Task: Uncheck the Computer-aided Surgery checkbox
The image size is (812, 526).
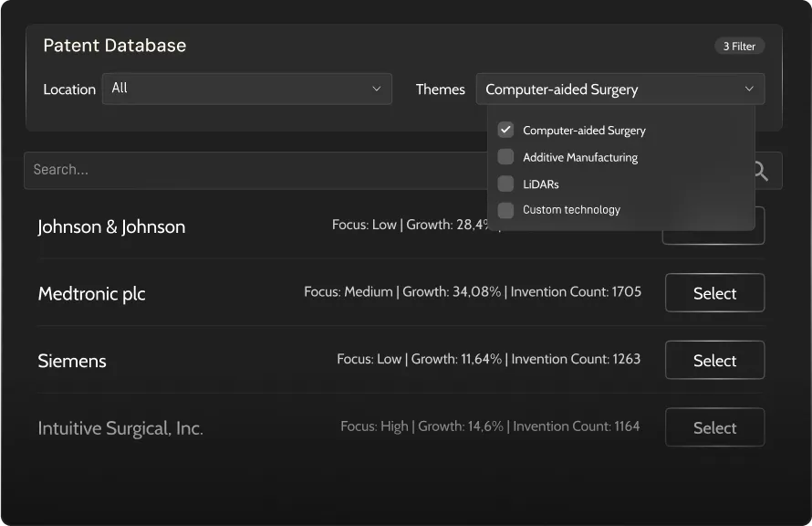Action: tap(505, 130)
